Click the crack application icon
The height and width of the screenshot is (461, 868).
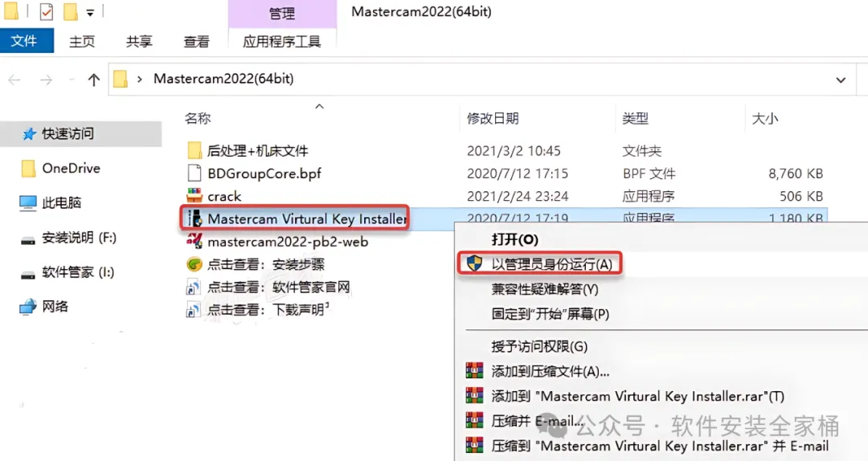[x=194, y=196]
